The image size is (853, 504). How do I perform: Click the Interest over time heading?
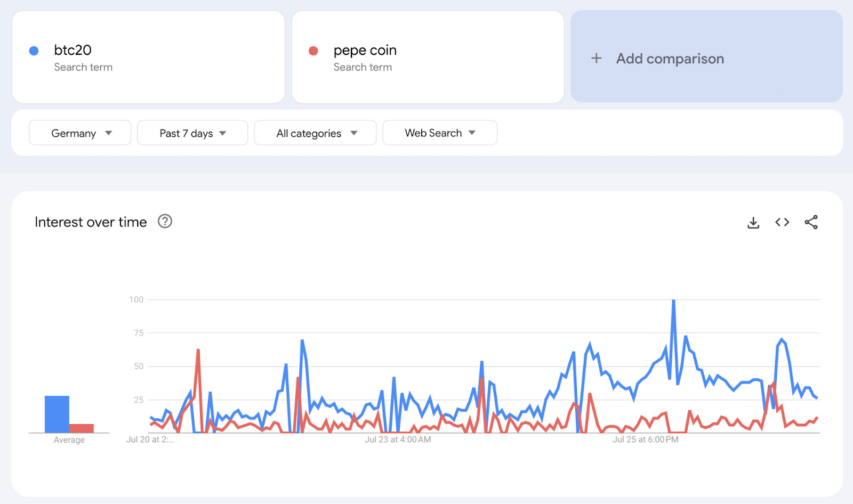click(x=91, y=222)
